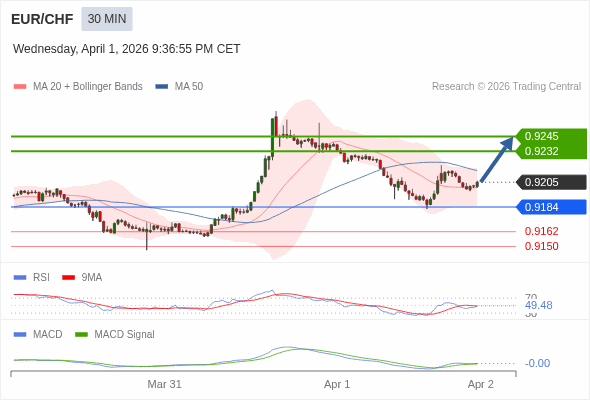The image size is (590, 400).
Task: Click the 49.48 RSI value
Action: coord(538,305)
